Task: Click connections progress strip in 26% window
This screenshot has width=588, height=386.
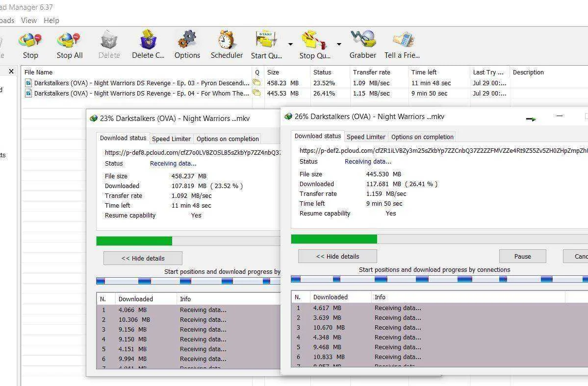Action: pyautogui.click(x=439, y=279)
